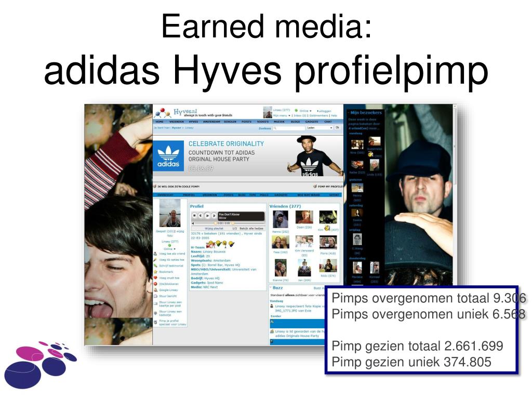Click 'Universiteit van Amsterdam' text
The height and width of the screenshot is (399, 532).
point(223,271)
